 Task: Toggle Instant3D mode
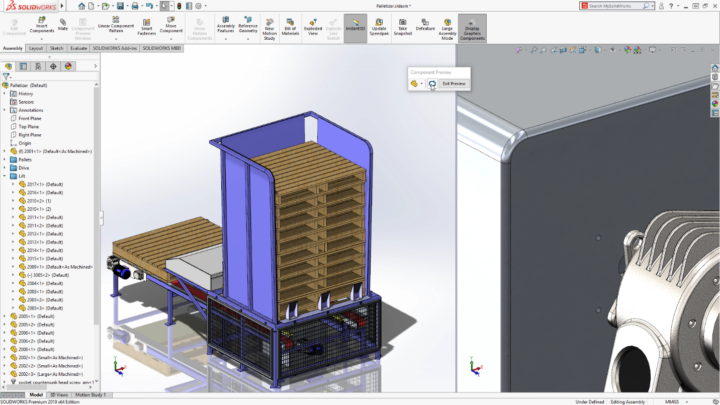point(354,25)
